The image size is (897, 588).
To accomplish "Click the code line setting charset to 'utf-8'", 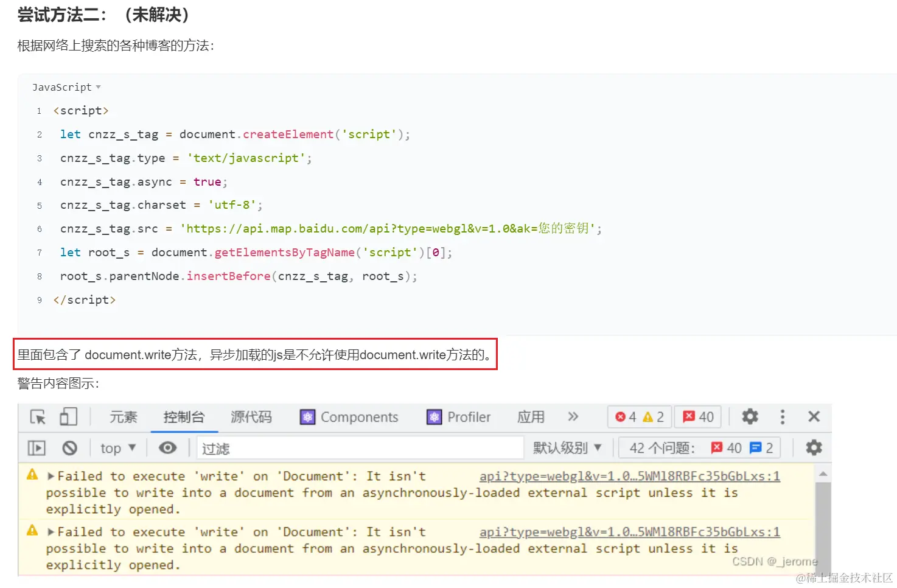I will pos(161,205).
